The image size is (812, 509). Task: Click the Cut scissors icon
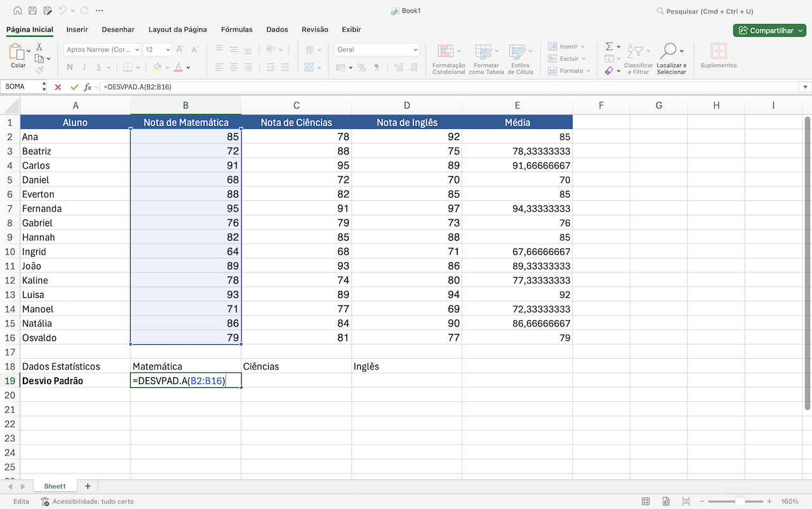click(x=39, y=47)
